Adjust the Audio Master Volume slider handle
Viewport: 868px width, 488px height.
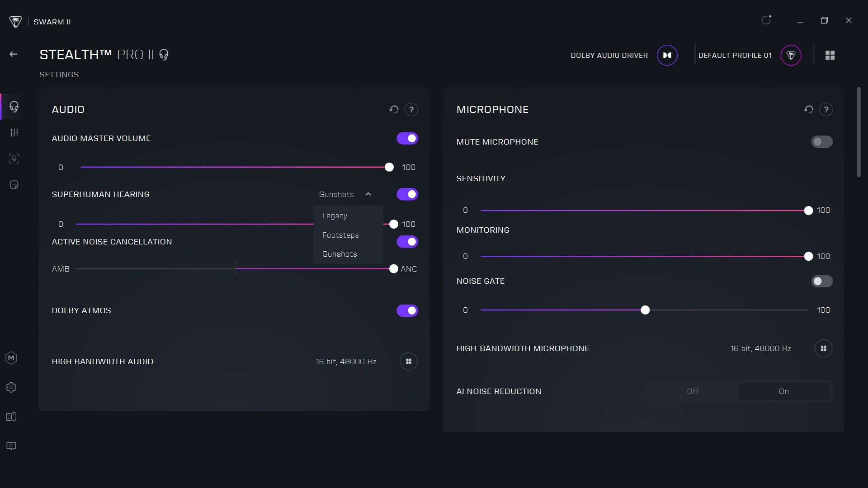pos(389,167)
